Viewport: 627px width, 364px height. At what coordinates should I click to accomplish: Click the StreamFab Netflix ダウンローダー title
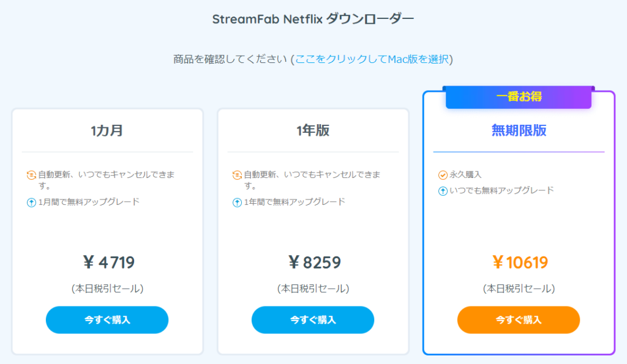pyautogui.click(x=313, y=19)
